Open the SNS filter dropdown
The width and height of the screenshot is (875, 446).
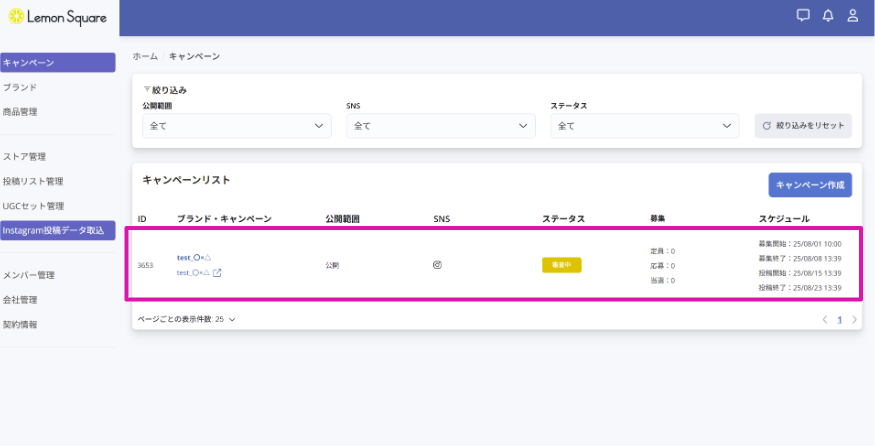point(440,126)
